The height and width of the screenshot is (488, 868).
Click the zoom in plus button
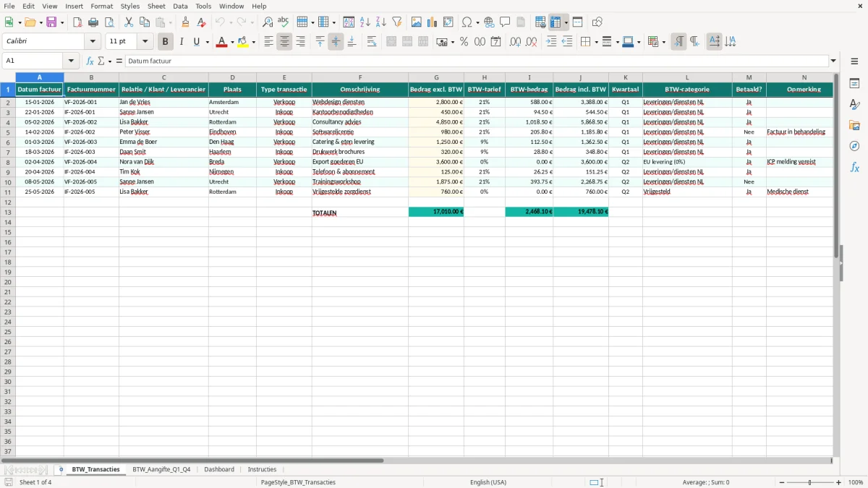(839, 482)
